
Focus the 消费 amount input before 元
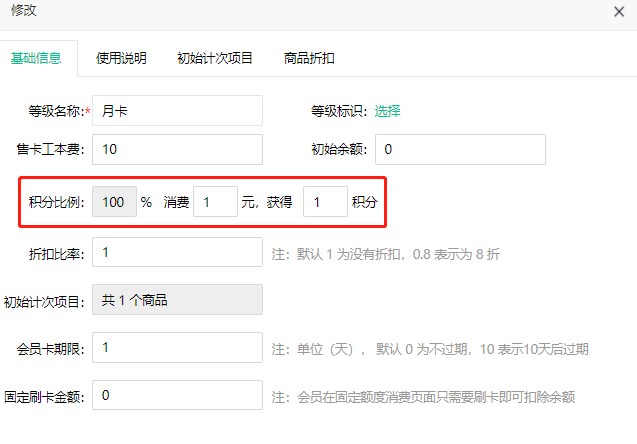[215, 201]
